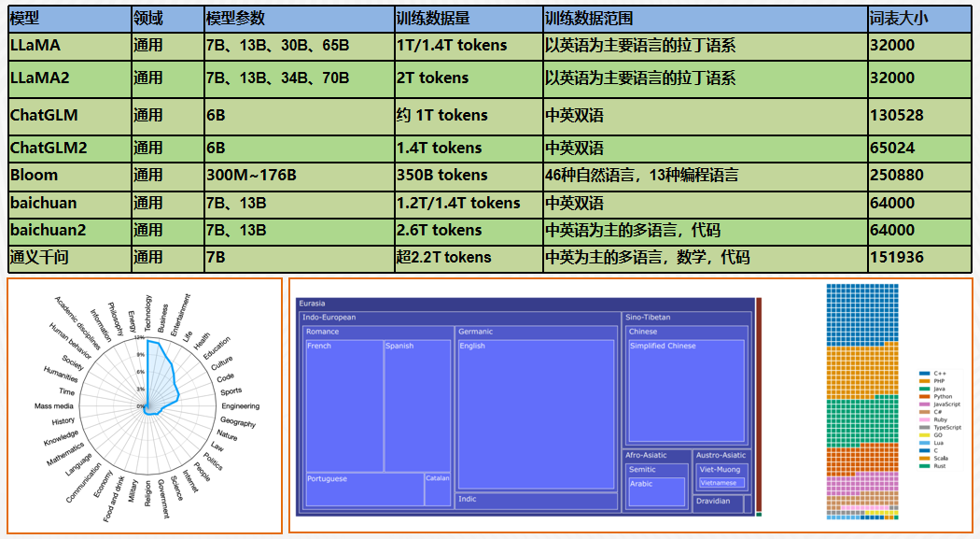Image resolution: width=980 pixels, height=539 pixels.
Task: Click baichuan2's 64000 vocabulary cell
Action: 919,231
